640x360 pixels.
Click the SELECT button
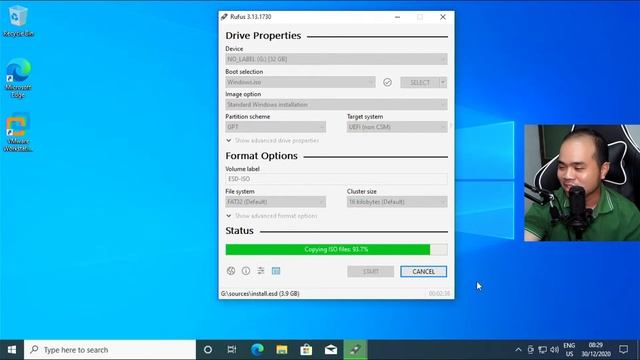tap(420, 82)
